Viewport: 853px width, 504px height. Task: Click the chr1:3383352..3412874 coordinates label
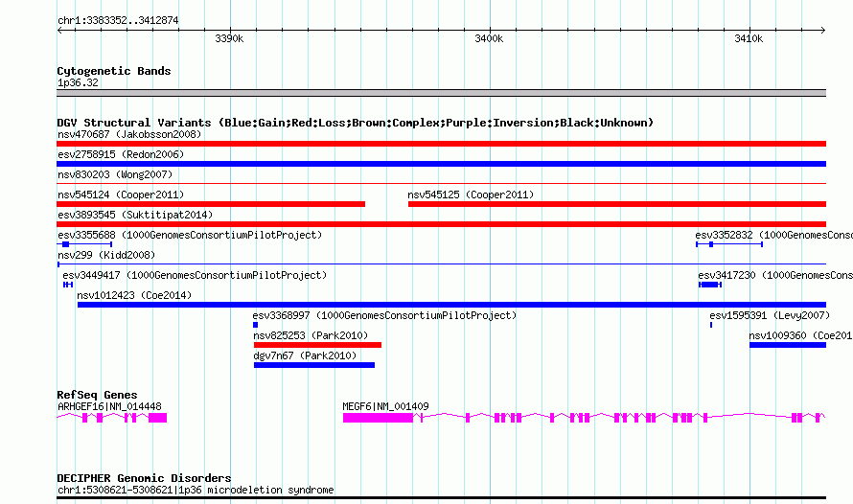coord(118,20)
